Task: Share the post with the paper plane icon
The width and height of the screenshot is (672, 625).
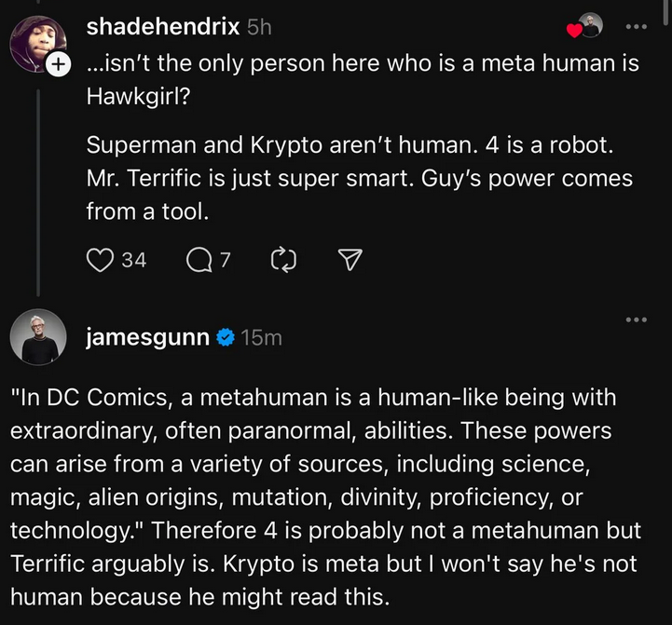Action: (348, 260)
